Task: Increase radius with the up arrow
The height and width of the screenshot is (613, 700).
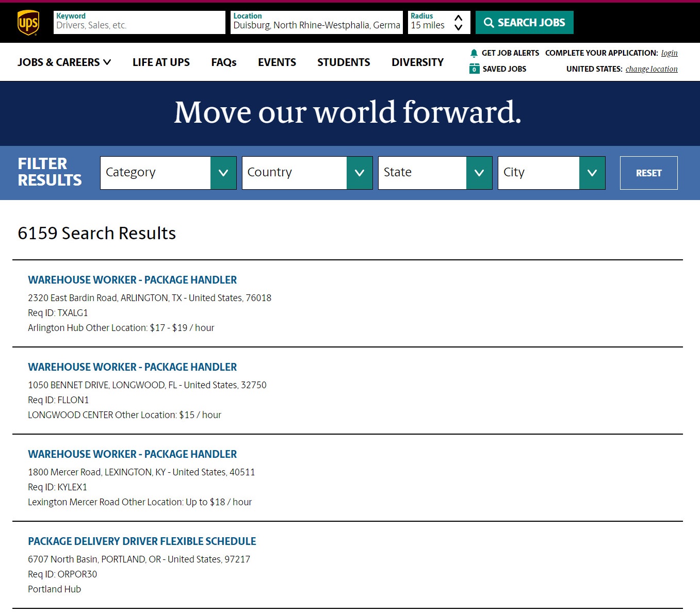Action: tap(458, 18)
